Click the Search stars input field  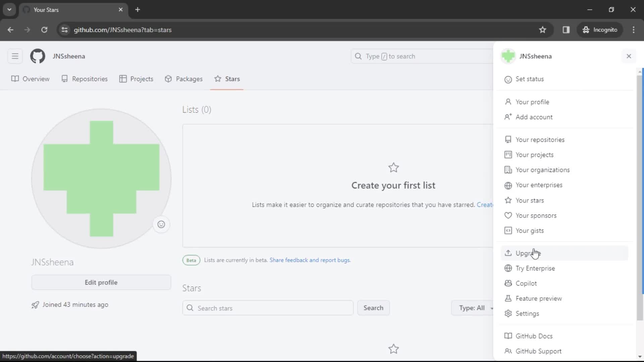pos(268,308)
